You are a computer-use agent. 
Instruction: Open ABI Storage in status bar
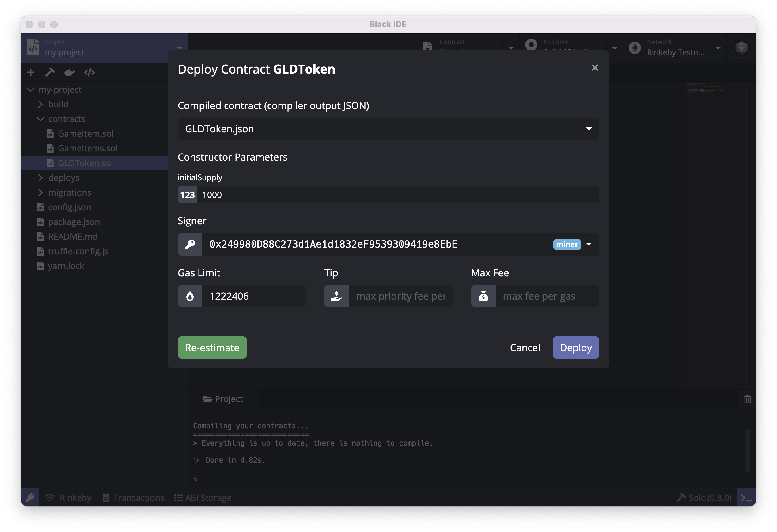coord(203,498)
